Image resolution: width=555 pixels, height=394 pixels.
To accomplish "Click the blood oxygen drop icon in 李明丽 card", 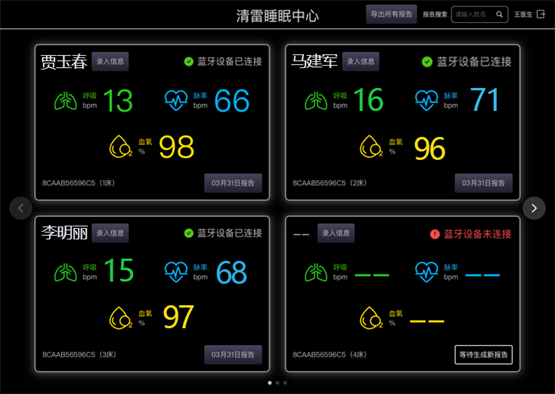I will [121, 318].
